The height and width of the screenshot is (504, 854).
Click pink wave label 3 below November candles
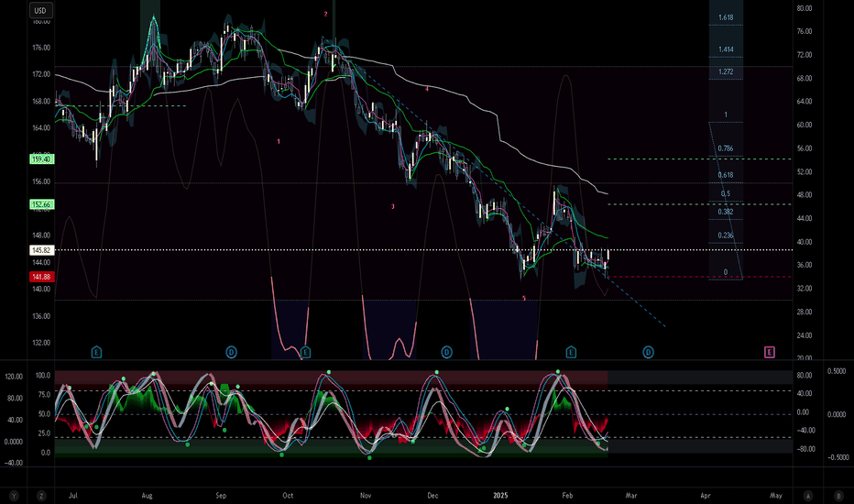click(x=393, y=206)
